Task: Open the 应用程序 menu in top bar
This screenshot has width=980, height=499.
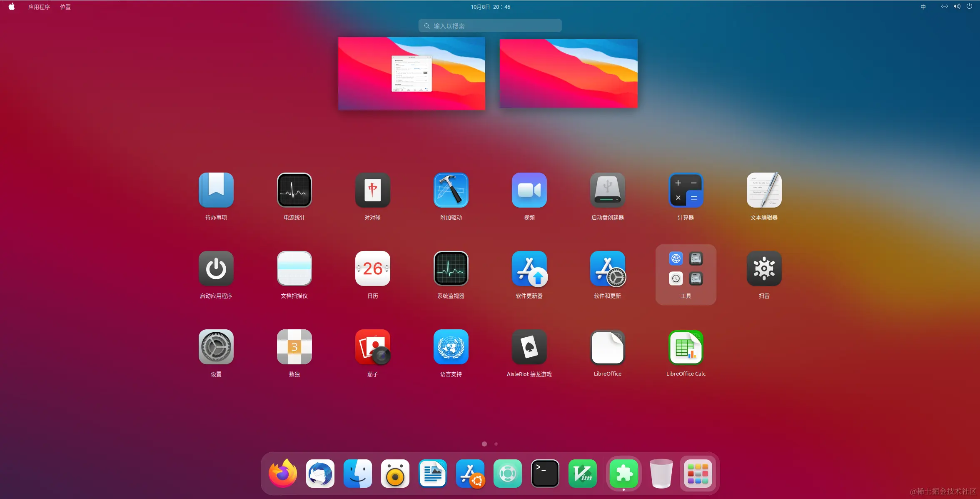Action: (39, 7)
